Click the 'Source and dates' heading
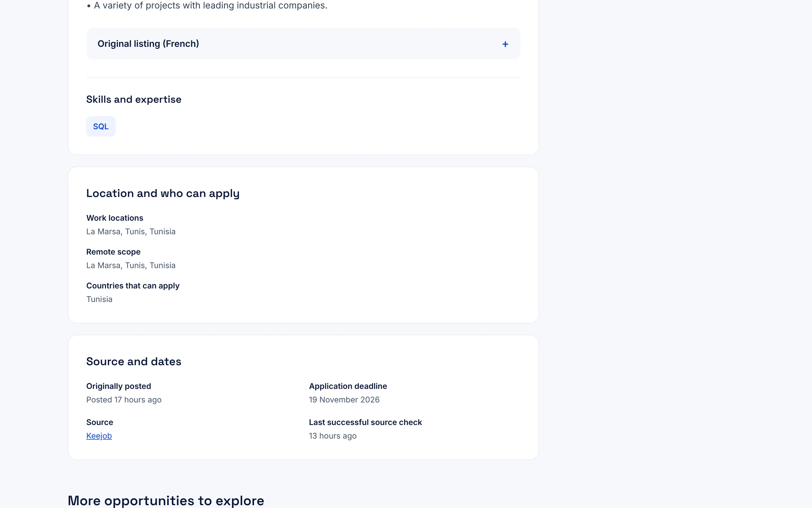The height and width of the screenshot is (508, 812). tap(134, 362)
